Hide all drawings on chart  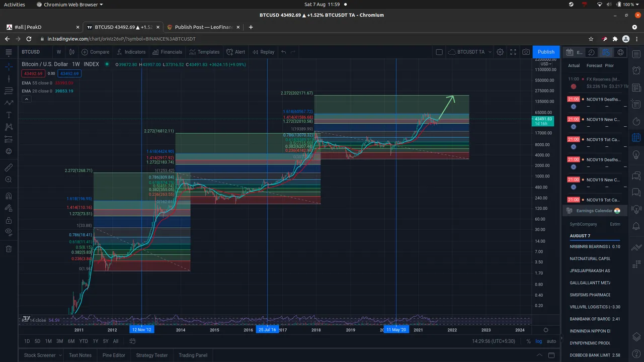9,232
